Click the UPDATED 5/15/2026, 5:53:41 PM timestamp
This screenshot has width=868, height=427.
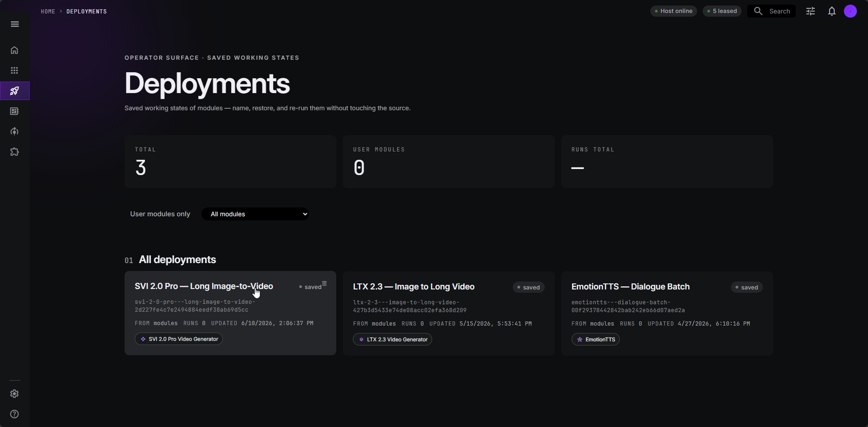click(480, 324)
